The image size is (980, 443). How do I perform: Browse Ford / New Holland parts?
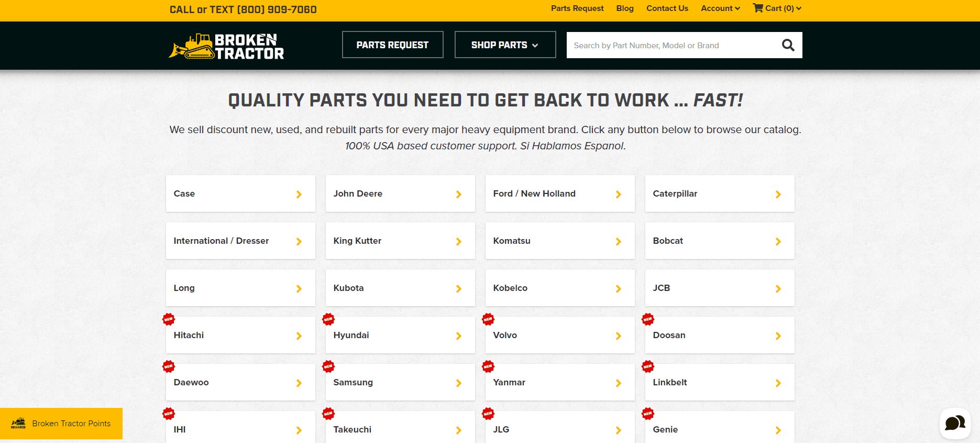point(560,193)
